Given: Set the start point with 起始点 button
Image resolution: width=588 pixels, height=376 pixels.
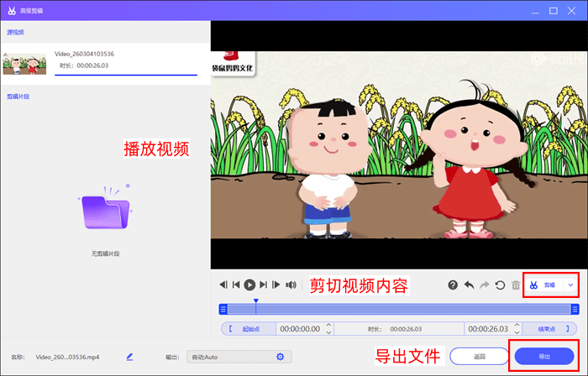Looking at the screenshot, I should (x=249, y=329).
